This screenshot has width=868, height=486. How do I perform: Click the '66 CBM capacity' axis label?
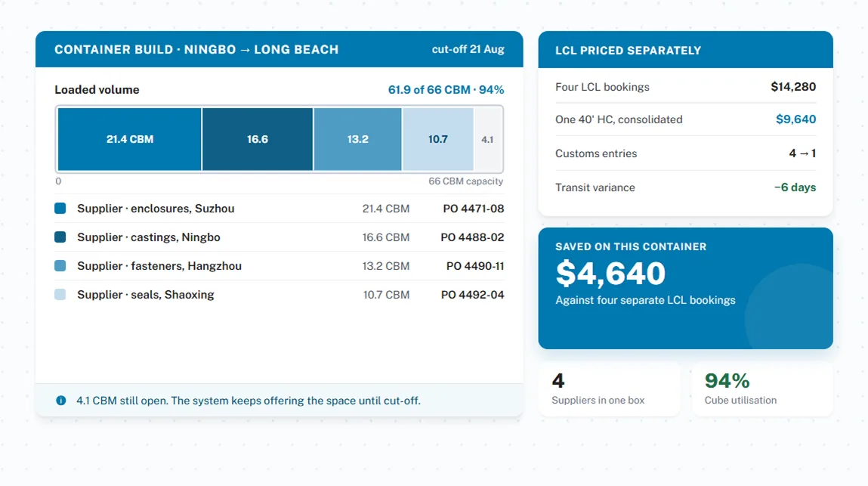click(465, 181)
